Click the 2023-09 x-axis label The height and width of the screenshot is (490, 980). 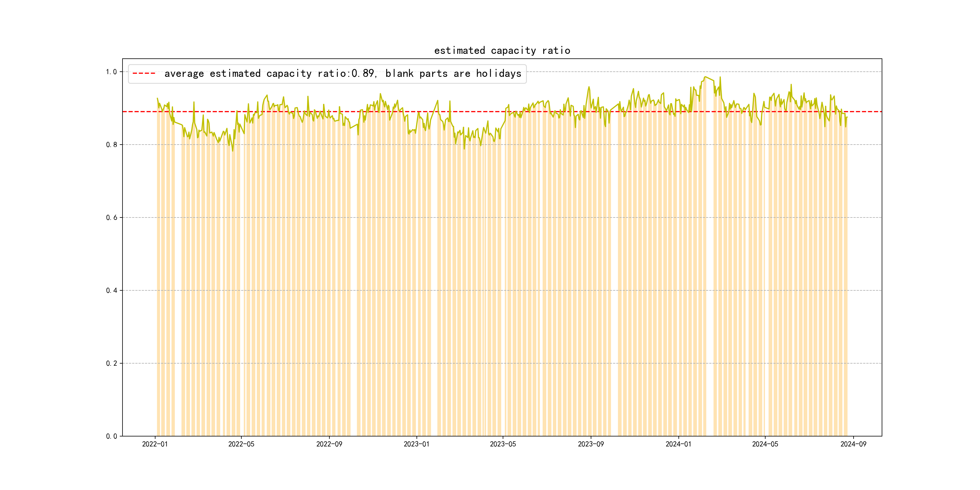(591, 444)
